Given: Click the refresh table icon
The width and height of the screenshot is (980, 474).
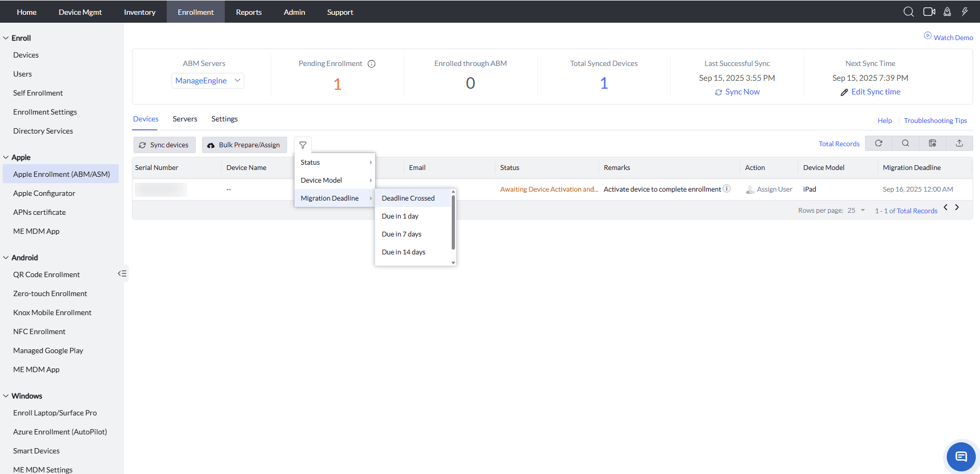Looking at the screenshot, I should click(879, 143).
